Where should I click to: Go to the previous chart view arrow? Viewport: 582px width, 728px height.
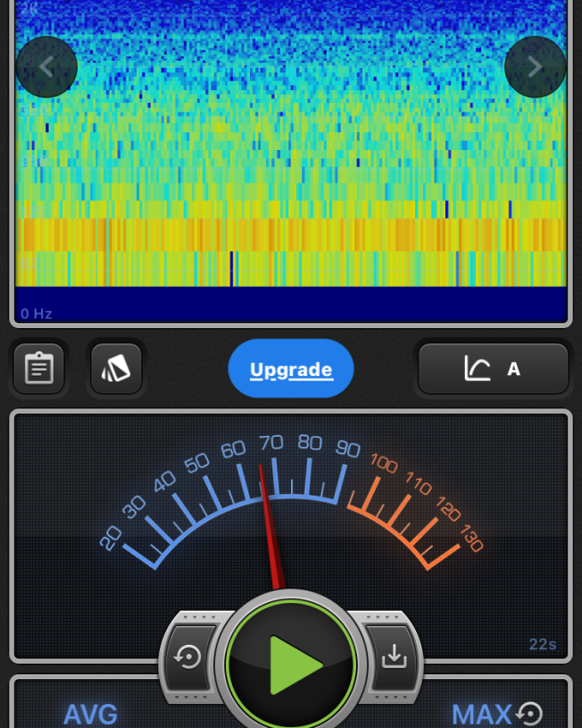tap(46, 67)
